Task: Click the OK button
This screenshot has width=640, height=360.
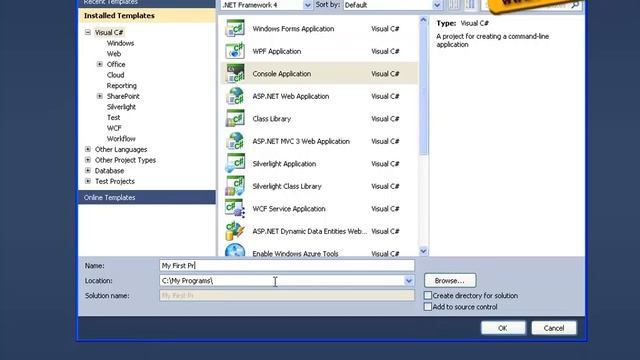Action: pos(503,328)
